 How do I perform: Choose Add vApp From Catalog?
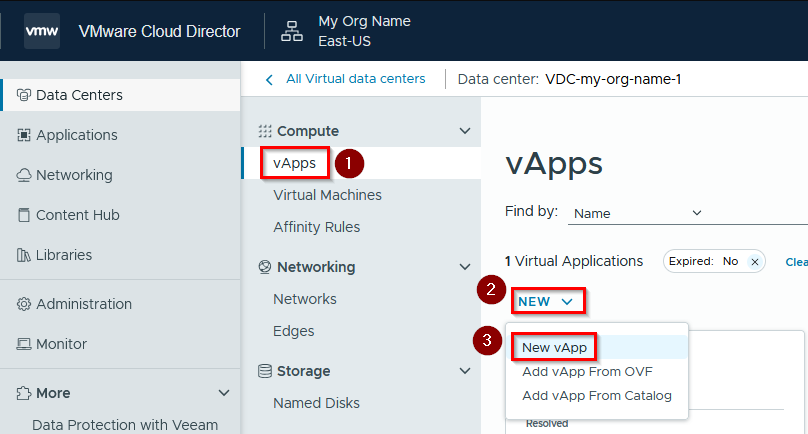[x=598, y=396]
